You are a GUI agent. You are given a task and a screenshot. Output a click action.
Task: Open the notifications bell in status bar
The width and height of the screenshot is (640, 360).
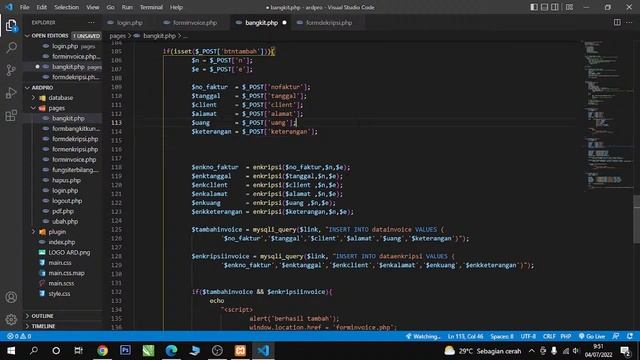630,336
